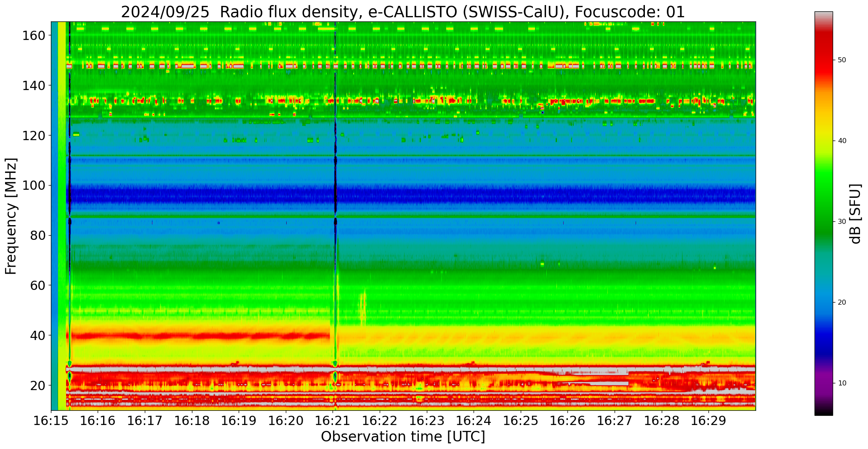Click the 16:16 time tick label

tap(98, 421)
